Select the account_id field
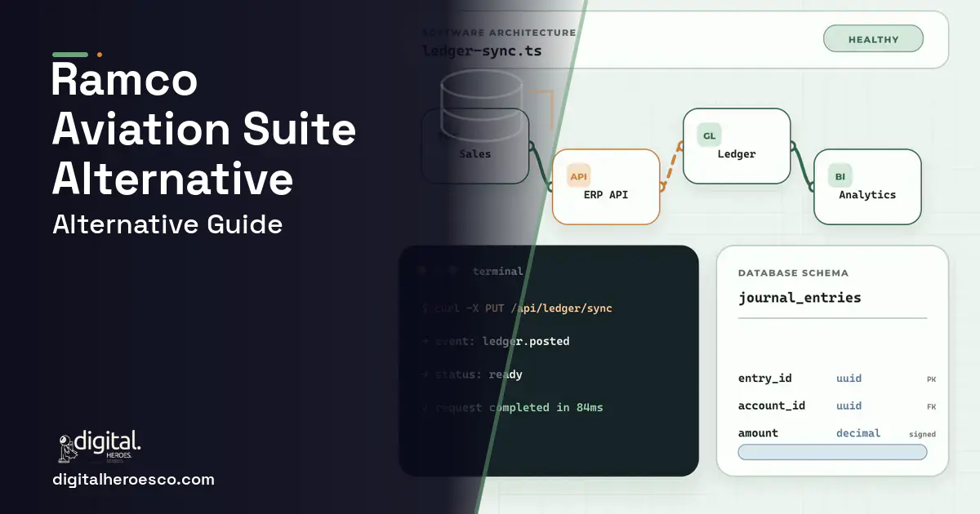This screenshot has width=980, height=514. 772,405
